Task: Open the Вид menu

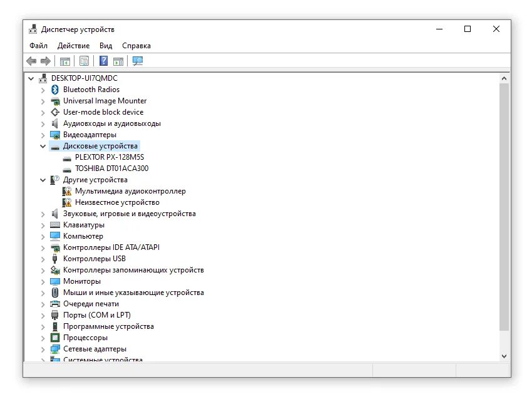Action: pos(106,46)
